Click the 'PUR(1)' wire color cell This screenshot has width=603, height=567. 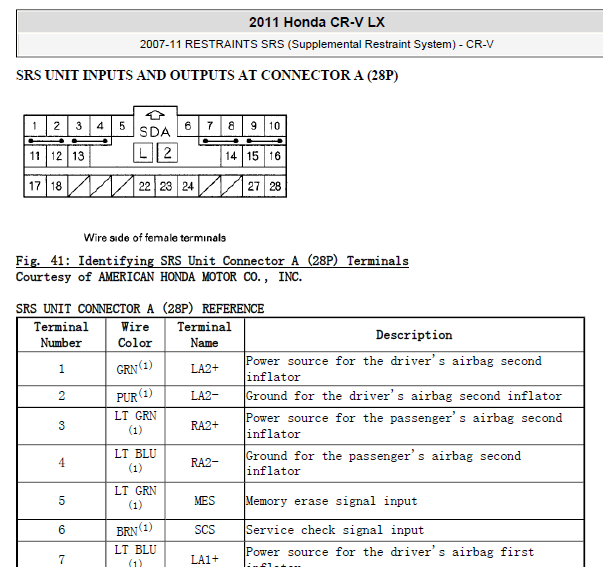135,396
